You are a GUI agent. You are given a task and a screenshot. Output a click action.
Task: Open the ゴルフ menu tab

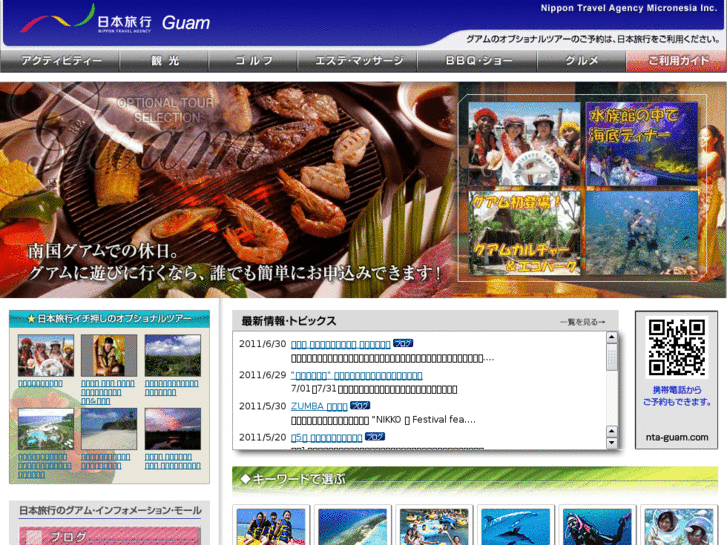pos(253,61)
